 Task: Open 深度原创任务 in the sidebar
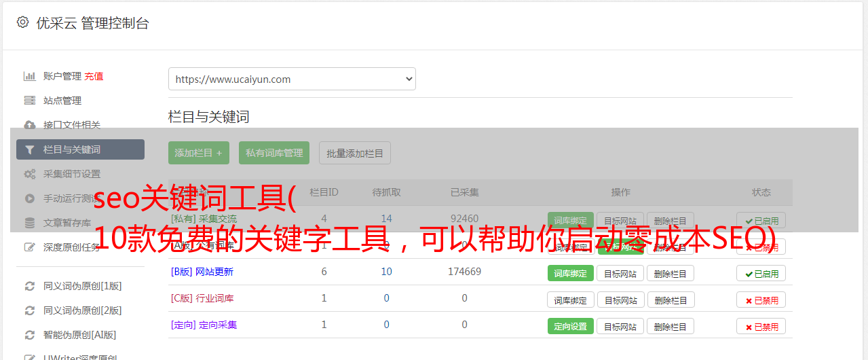[x=72, y=247]
